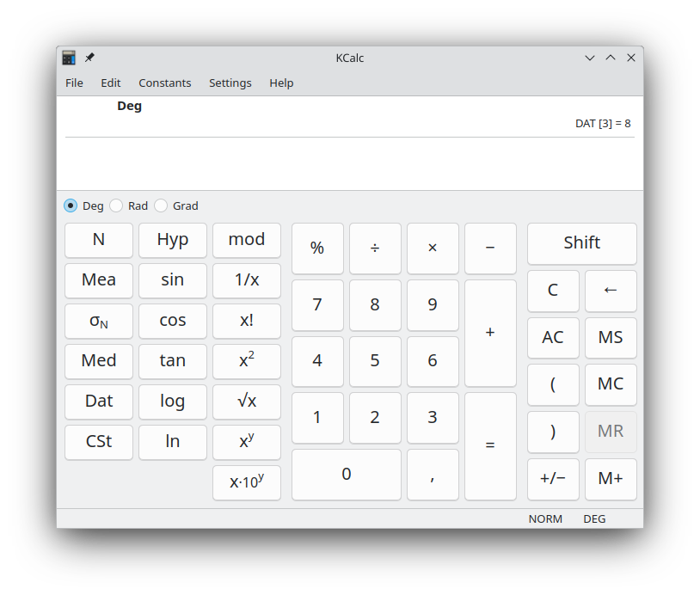
Task: Open the File menu
Action: (75, 83)
